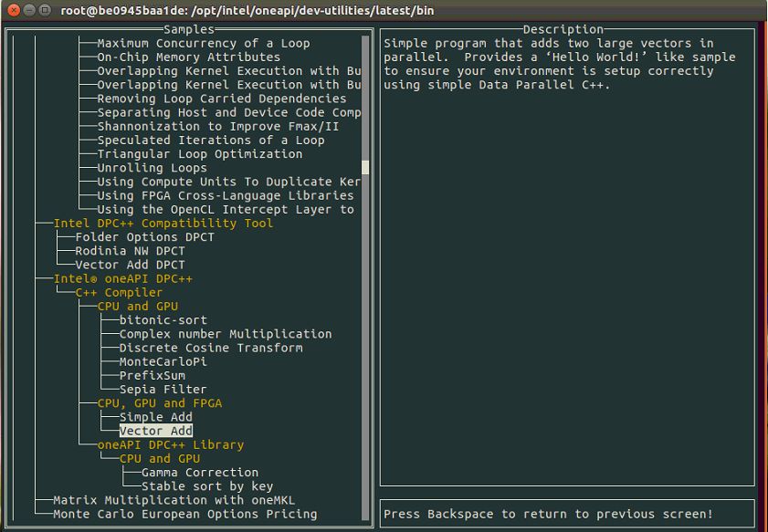Collapse Intel DPC++ Compatibility Tool group
The height and width of the screenshot is (532, 768).
163,224
